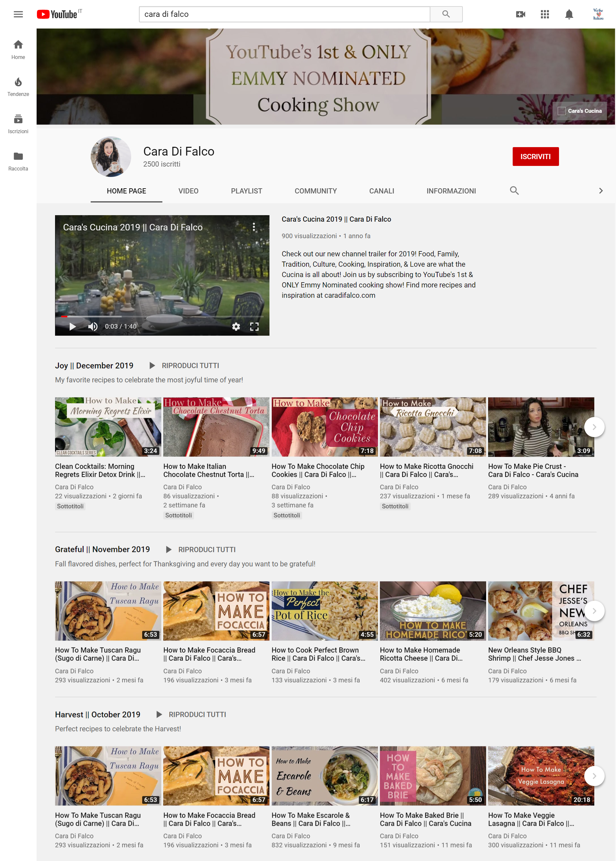
Task: Search within the channel magnifier icon
Action: [x=514, y=191]
